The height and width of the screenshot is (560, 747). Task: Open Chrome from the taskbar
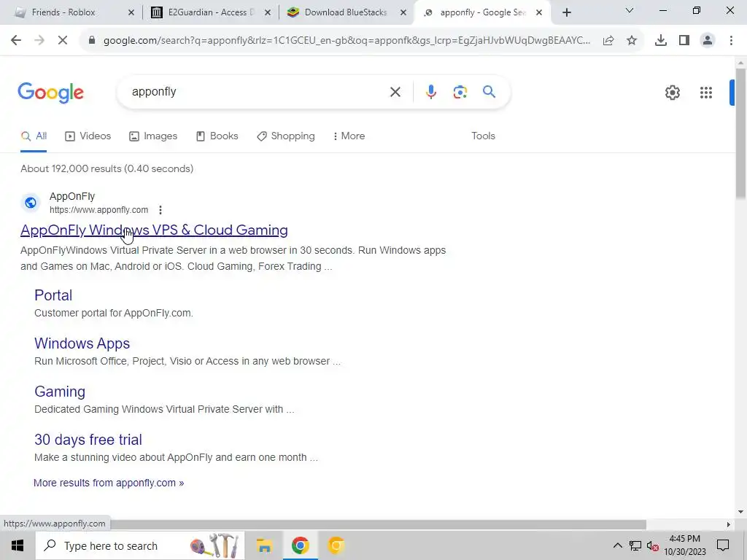300,545
